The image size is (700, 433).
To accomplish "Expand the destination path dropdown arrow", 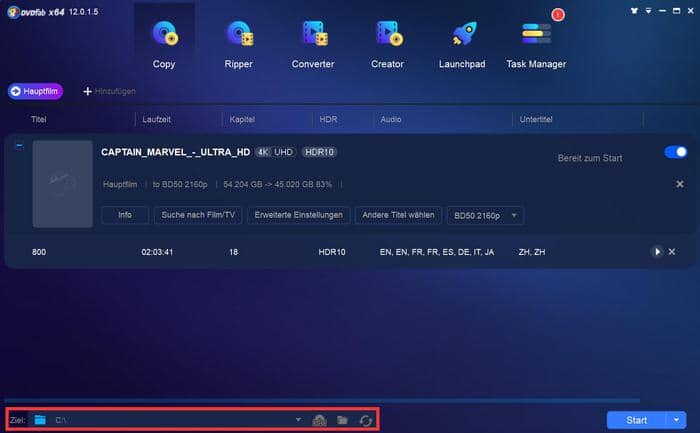I will click(x=298, y=420).
